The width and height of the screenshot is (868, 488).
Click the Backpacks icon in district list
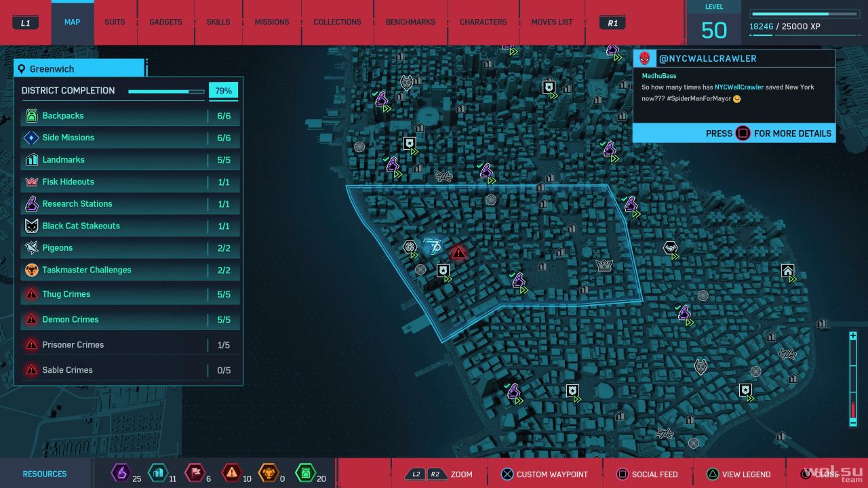31,116
